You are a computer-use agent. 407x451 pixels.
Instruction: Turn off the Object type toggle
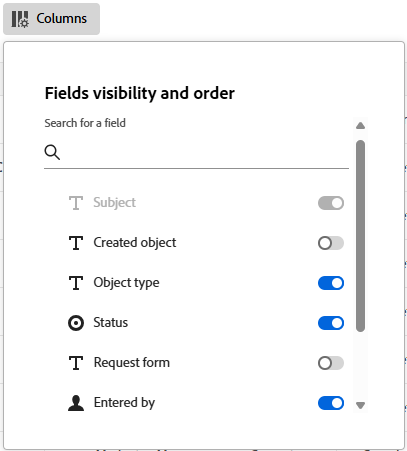pyautogui.click(x=331, y=283)
